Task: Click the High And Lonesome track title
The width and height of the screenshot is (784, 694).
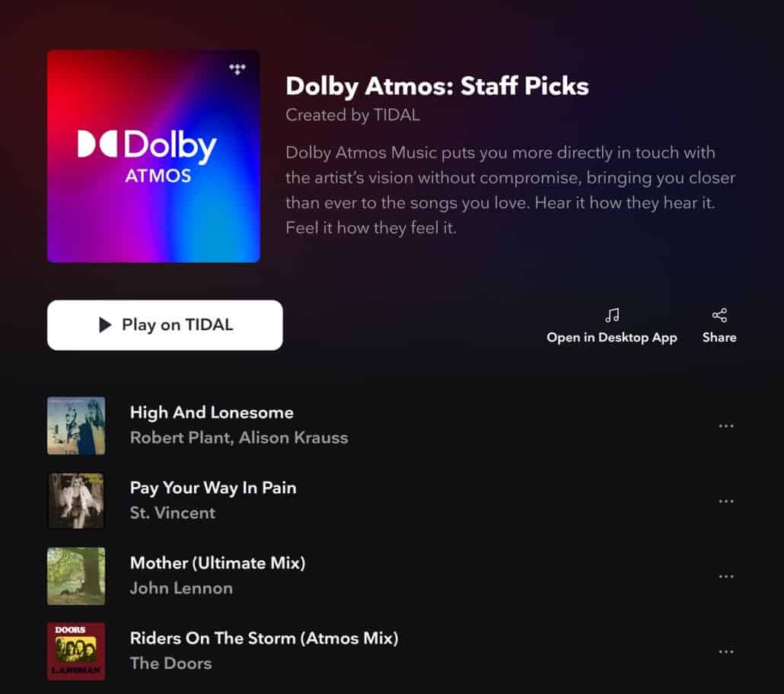Action: pos(212,412)
